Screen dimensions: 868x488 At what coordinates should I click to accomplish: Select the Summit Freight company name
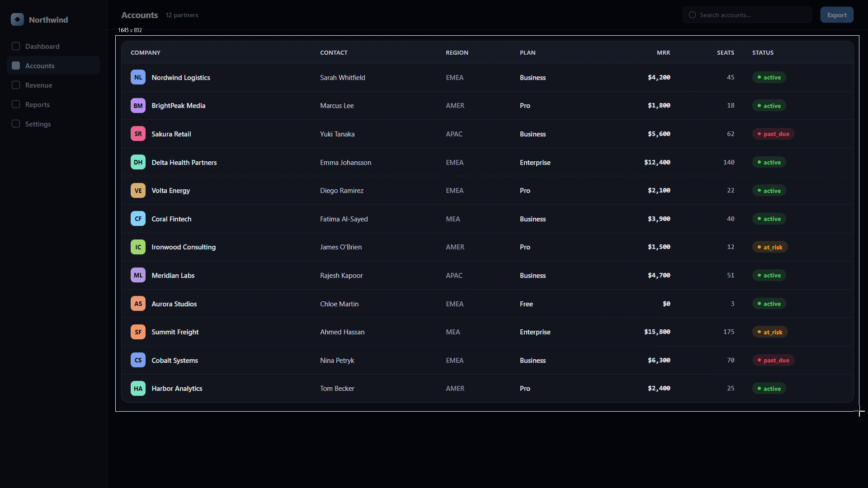[175, 332]
